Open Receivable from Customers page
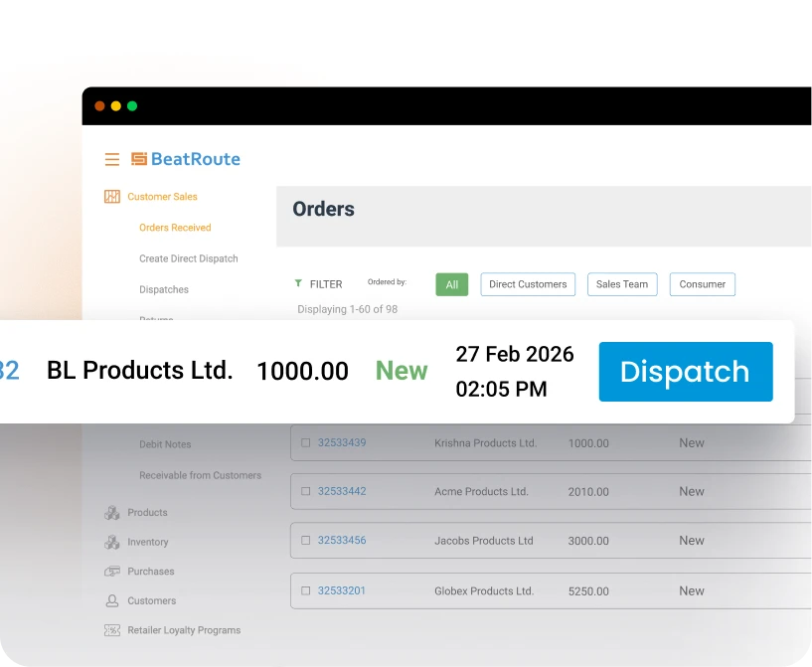 click(x=200, y=475)
